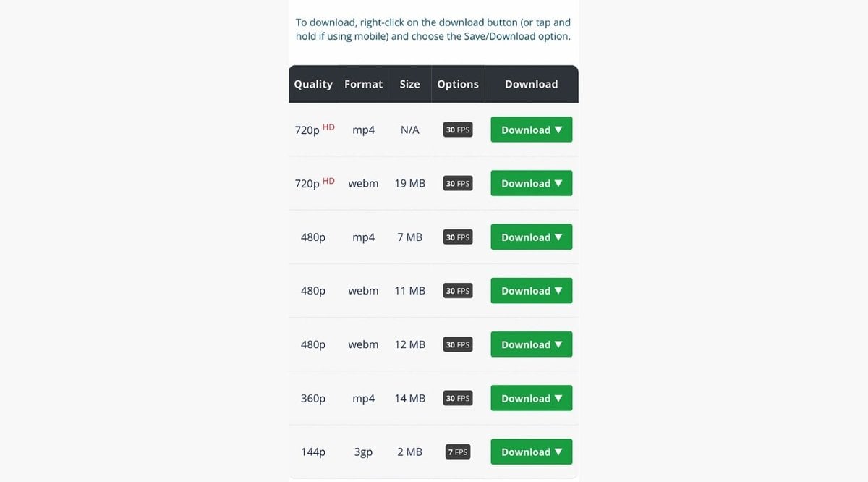Screen dimensions: 868x482
Task: Download the 480p mp4 7 MB file
Action: [532, 237]
